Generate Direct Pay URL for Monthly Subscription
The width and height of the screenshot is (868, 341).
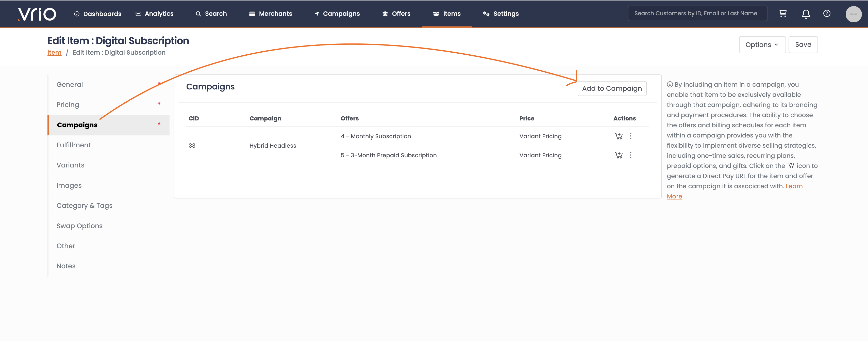[619, 136]
